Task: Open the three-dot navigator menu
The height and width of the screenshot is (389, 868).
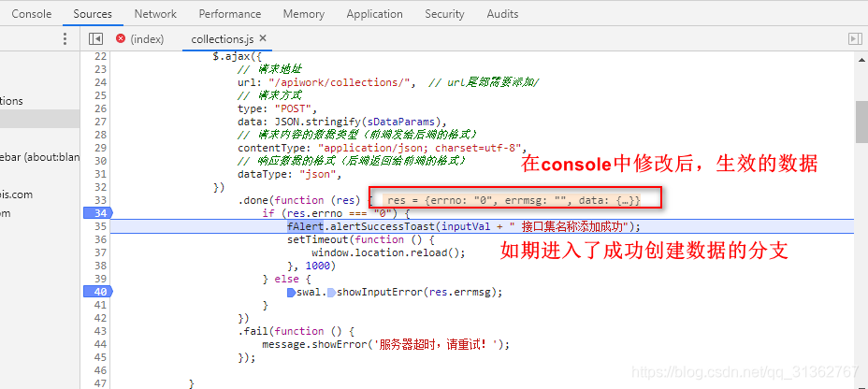Action: pyautogui.click(x=65, y=38)
